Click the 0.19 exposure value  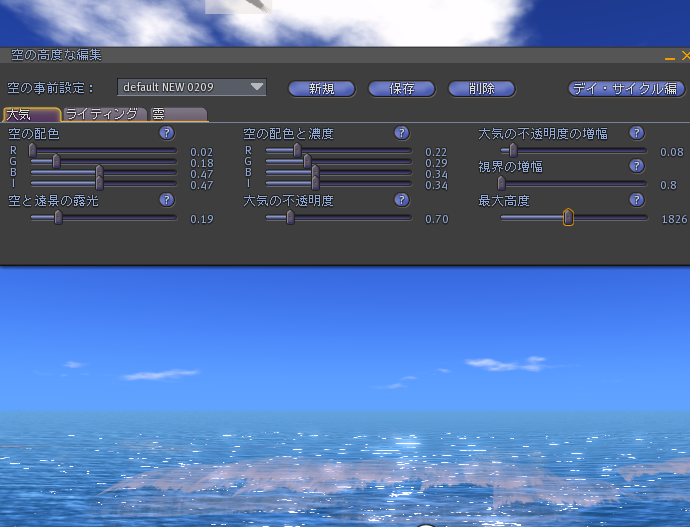202,219
